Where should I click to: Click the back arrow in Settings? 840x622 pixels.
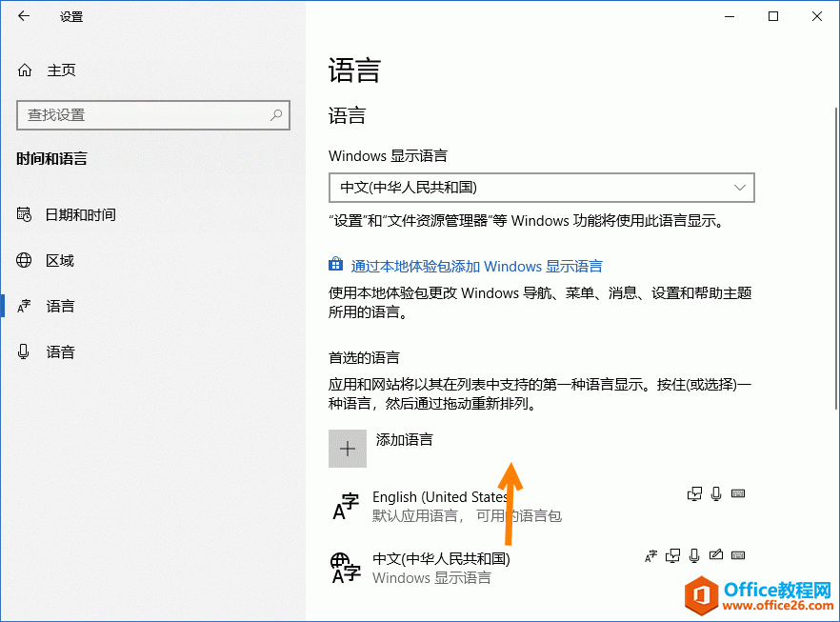24,16
